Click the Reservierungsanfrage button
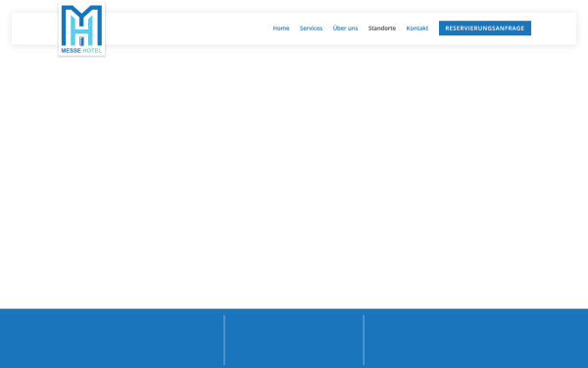 [485, 28]
